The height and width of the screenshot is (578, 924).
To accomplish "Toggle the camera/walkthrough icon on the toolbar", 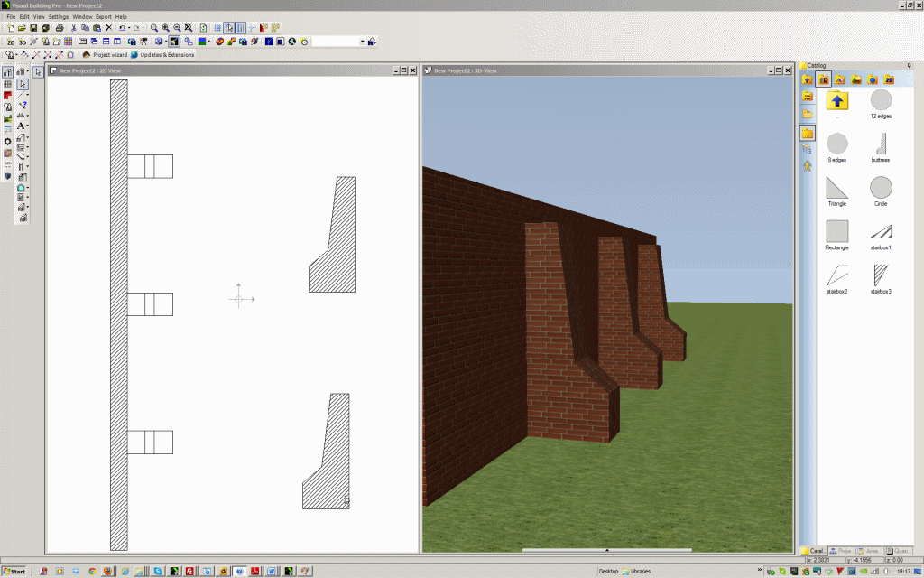I will tap(143, 41).
